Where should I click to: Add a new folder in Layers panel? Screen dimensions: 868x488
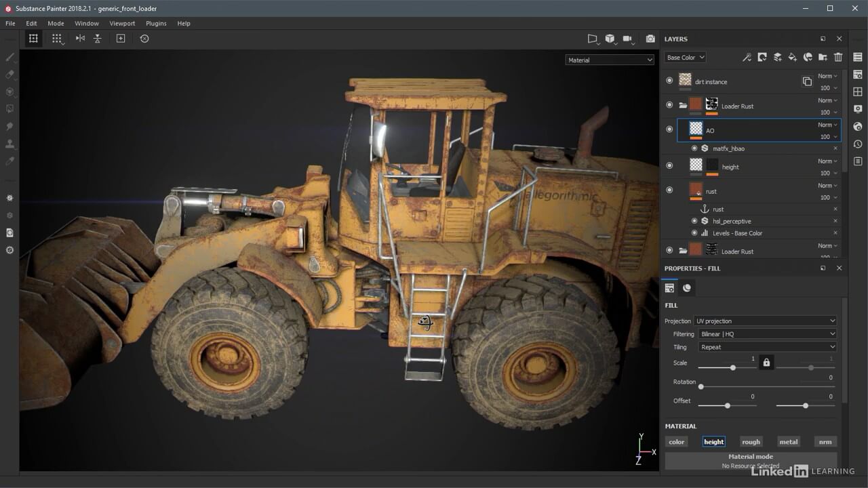(823, 58)
